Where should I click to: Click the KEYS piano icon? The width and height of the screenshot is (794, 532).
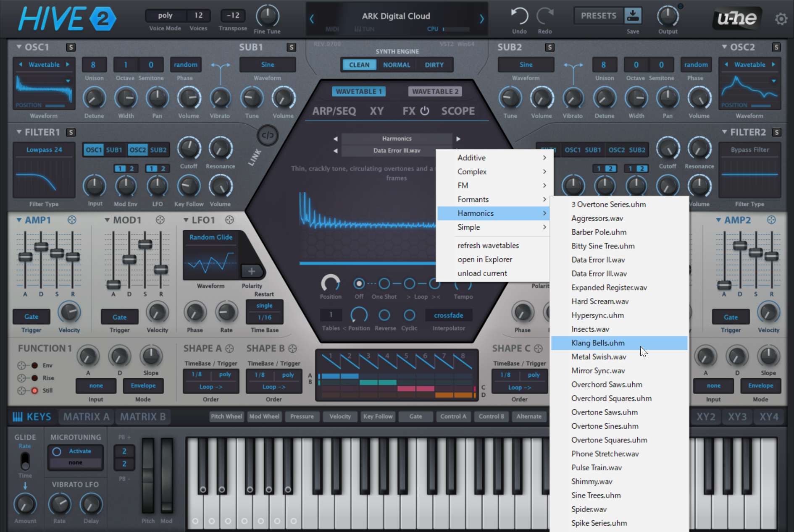coord(17,417)
